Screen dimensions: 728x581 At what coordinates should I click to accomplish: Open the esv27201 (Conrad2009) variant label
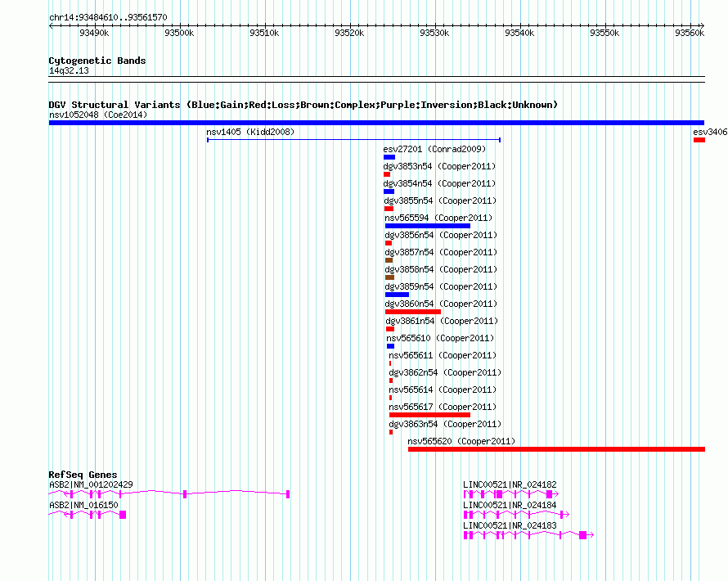click(x=434, y=149)
